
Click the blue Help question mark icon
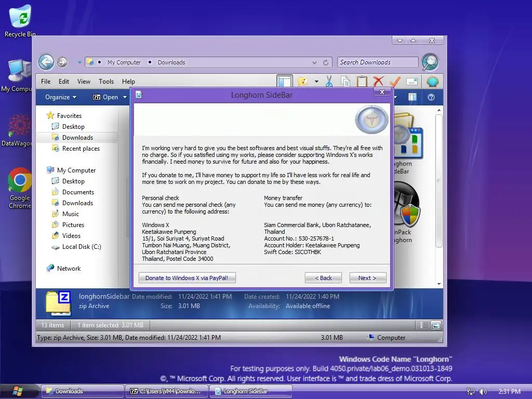pos(431,97)
